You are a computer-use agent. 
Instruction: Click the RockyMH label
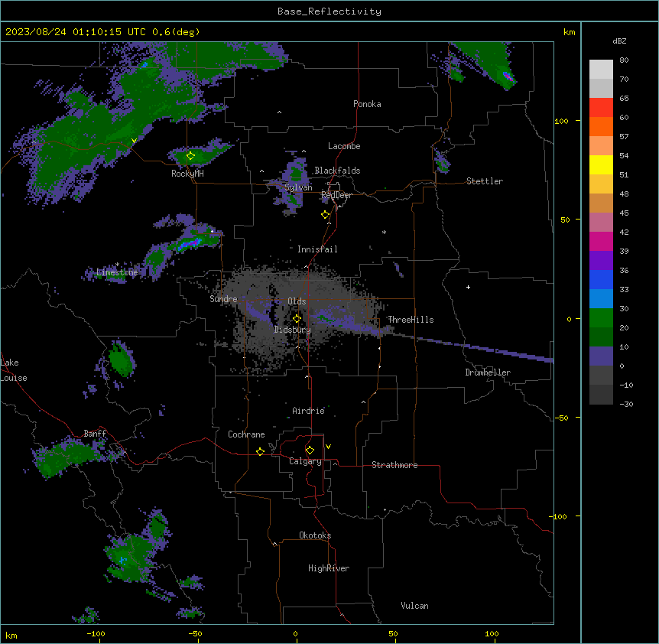[x=187, y=174]
